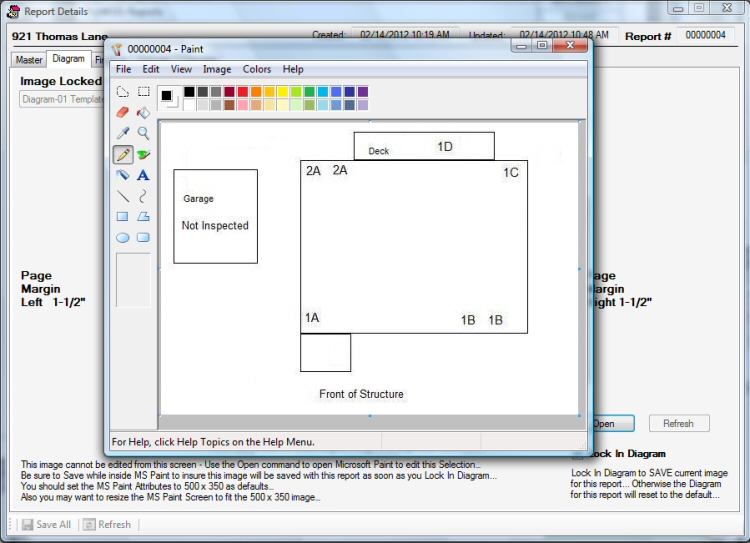Pick the white color swatch

point(189,105)
